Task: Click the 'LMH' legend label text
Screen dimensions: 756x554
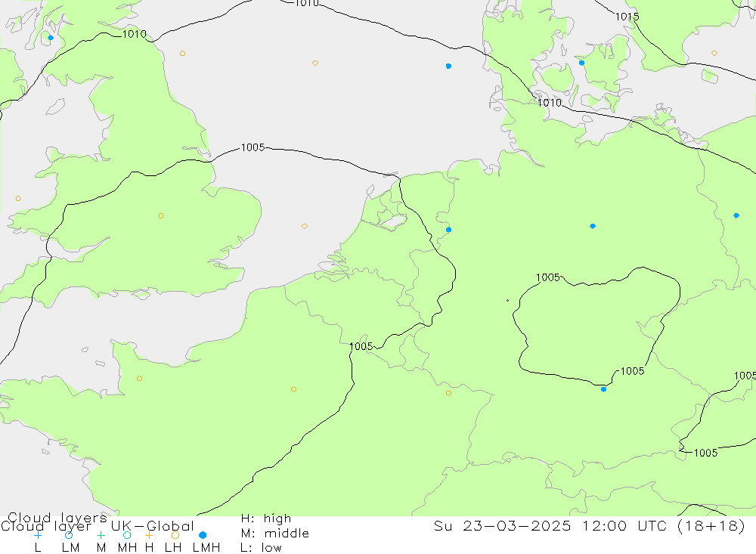Action: point(206,548)
